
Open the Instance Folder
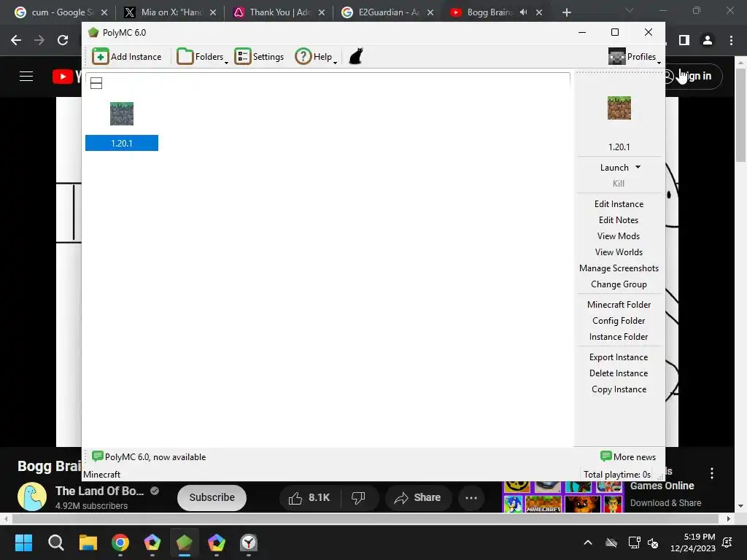pyautogui.click(x=619, y=337)
